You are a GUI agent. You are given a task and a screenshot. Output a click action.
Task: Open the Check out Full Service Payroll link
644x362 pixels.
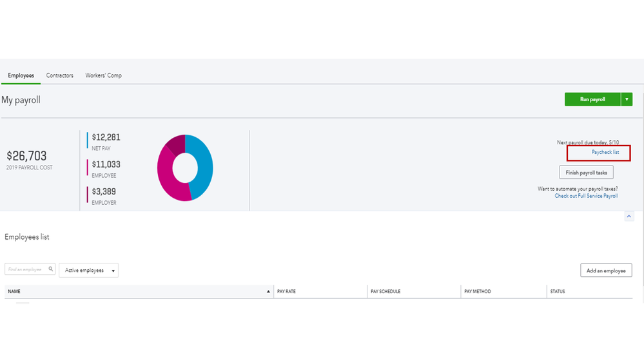pyautogui.click(x=586, y=196)
